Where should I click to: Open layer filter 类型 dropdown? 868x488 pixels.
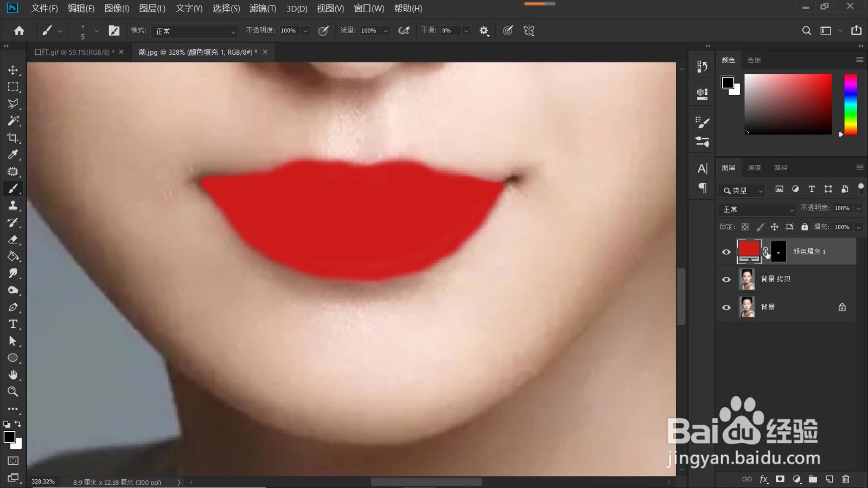pos(742,190)
